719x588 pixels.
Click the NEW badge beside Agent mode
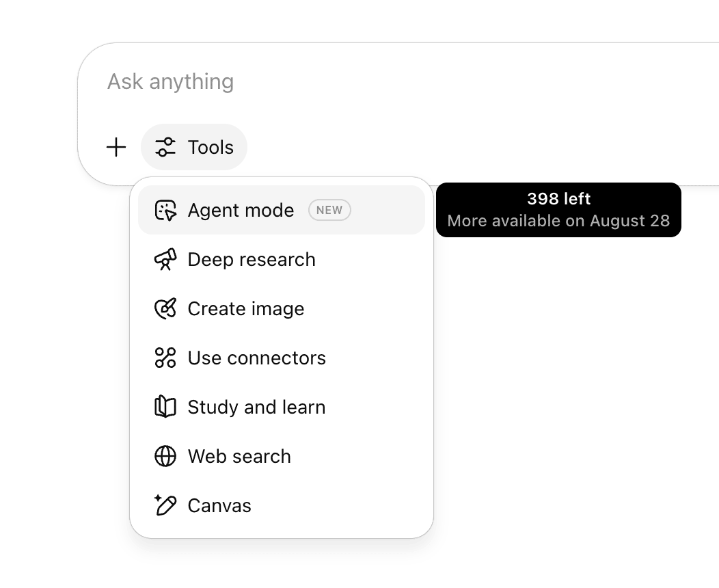[329, 211]
